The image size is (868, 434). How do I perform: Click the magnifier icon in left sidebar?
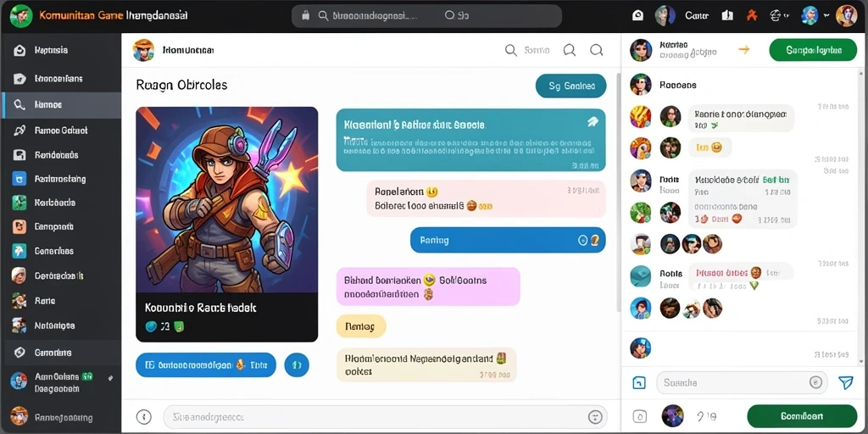pyautogui.click(x=19, y=104)
